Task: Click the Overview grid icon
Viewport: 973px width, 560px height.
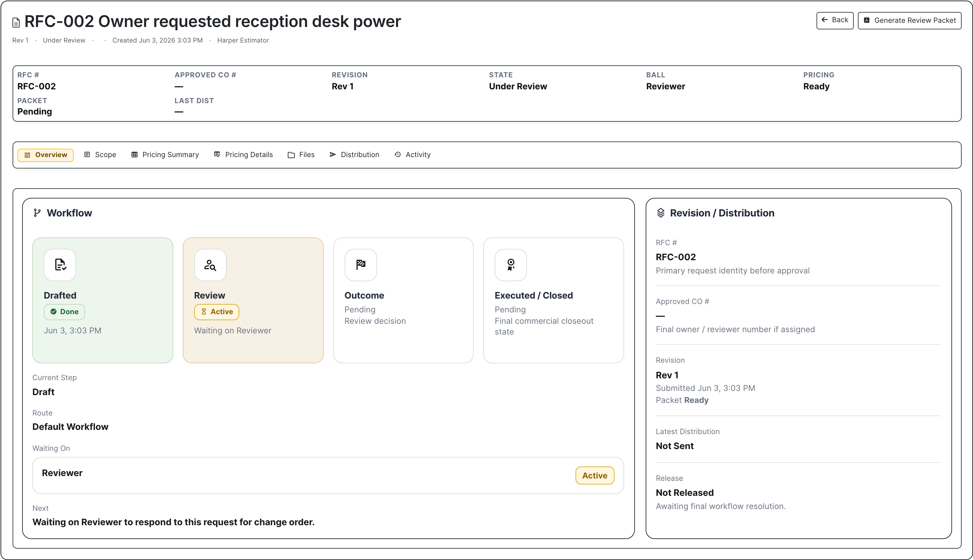Action: point(27,155)
